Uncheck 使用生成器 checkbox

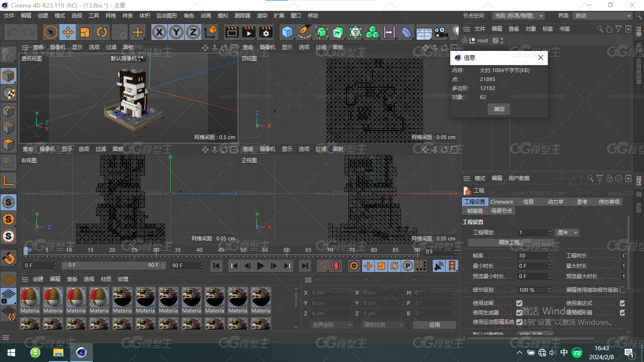519,313
